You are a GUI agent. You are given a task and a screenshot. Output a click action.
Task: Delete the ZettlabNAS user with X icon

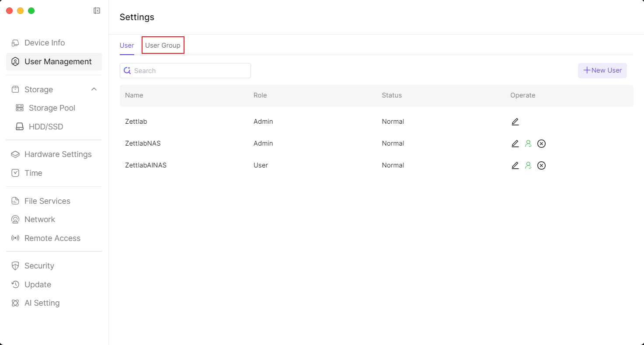click(541, 143)
